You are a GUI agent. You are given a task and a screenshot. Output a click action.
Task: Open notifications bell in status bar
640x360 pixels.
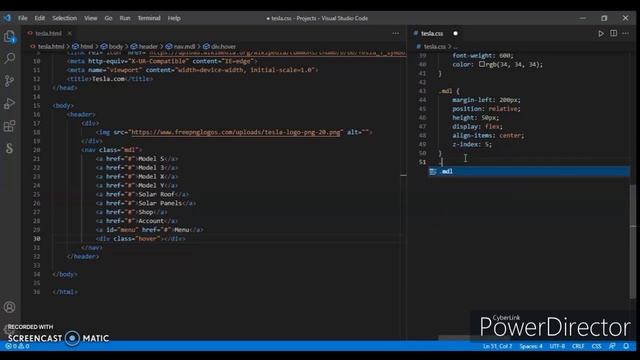click(626, 346)
